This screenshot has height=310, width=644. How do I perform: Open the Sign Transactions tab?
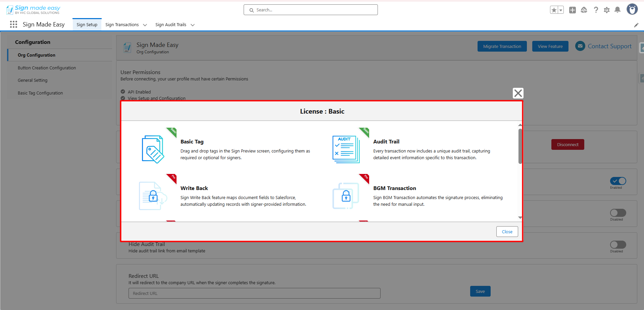click(x=122, y=24)
